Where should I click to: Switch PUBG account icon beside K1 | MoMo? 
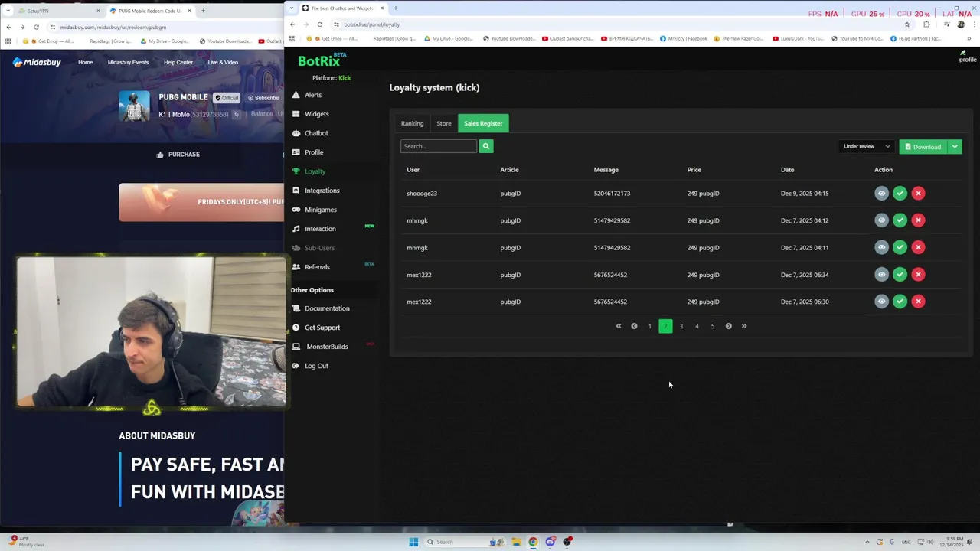tap(237, 115)
